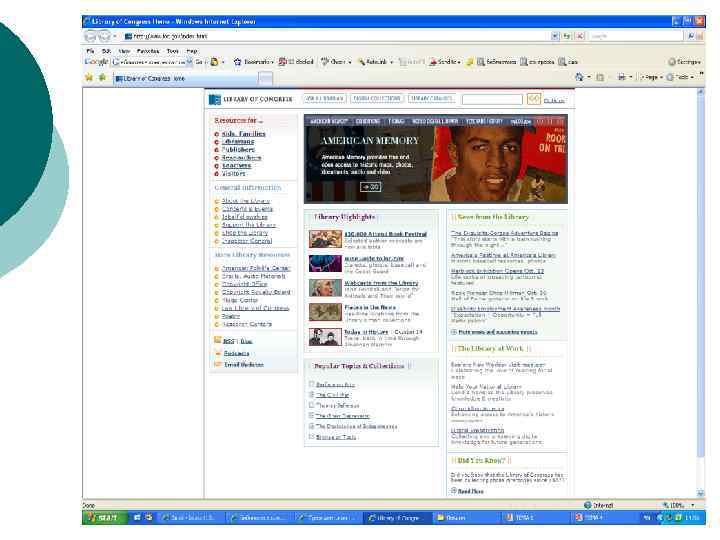The image size is (720, 540).
Task: Open the IE Page menu dropdown
Action: (651, 77)
